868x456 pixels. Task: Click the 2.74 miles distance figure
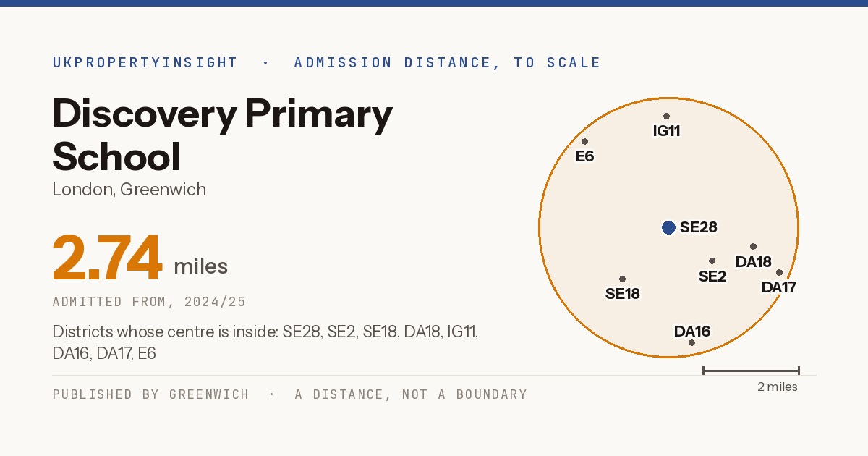point(140,258)
